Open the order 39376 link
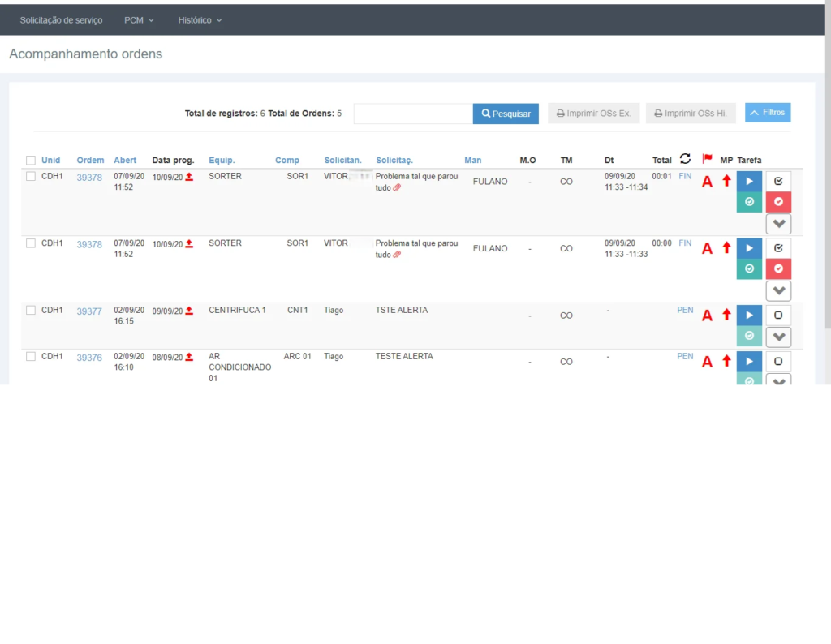This screenshot has height=644, width=831. pyautogui.click(x=89, y=358)
